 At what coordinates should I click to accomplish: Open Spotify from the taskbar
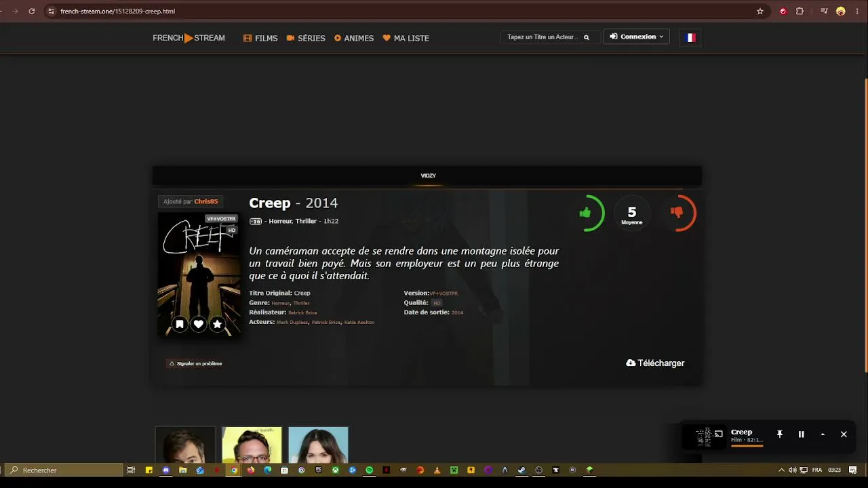click(369, 470)
